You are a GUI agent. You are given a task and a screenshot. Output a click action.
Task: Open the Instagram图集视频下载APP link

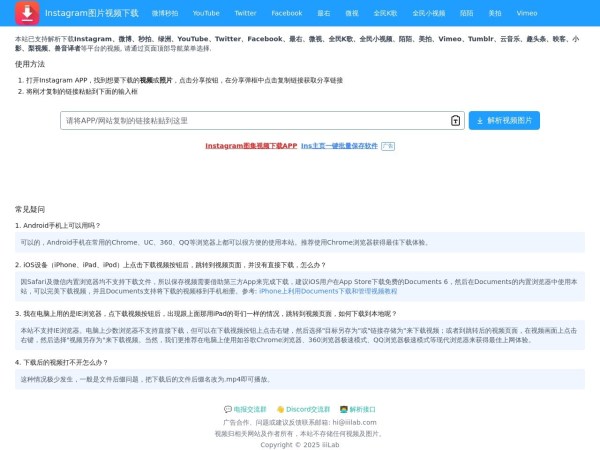pyautogui.click(x=251, y=145)
